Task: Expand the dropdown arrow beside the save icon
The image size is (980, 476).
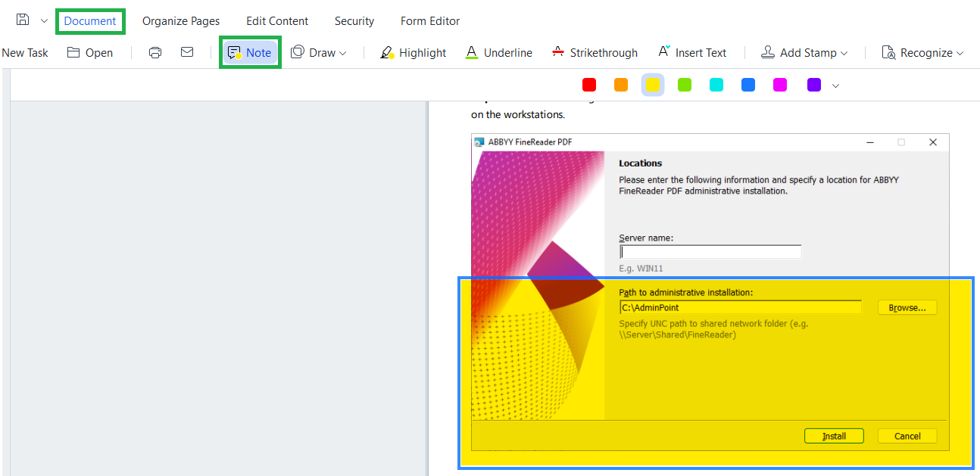Action: 44,20
